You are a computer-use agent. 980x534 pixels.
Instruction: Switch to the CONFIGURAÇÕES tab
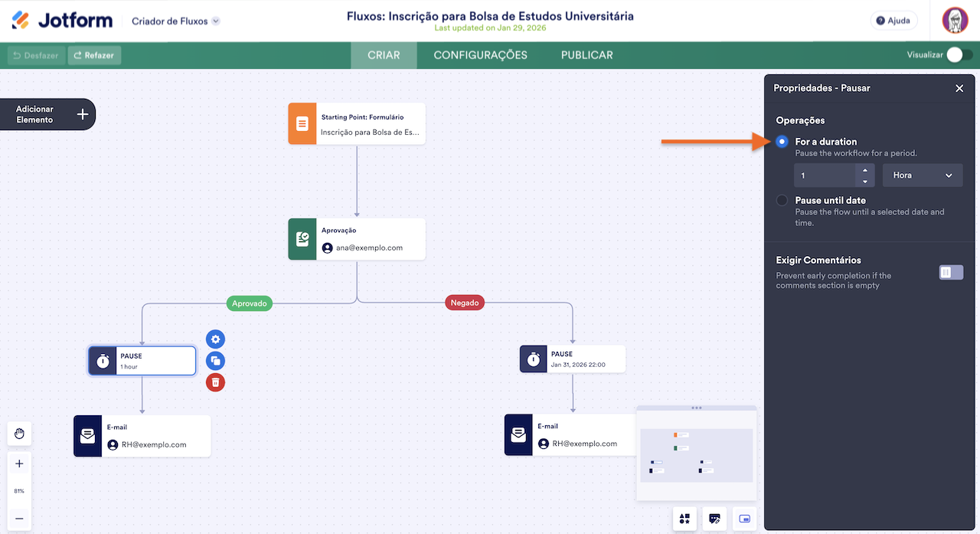coord(480,55)
